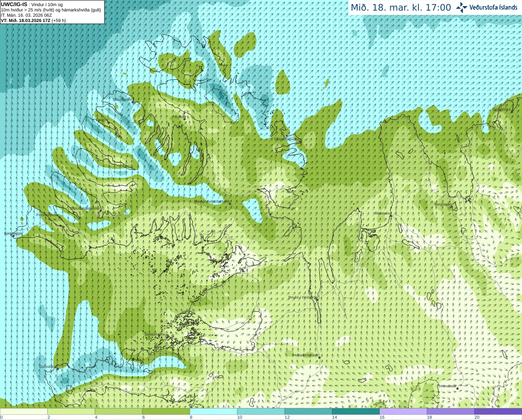Select the Æðey station label
522x420 pixels.
[x=180, y=117]
